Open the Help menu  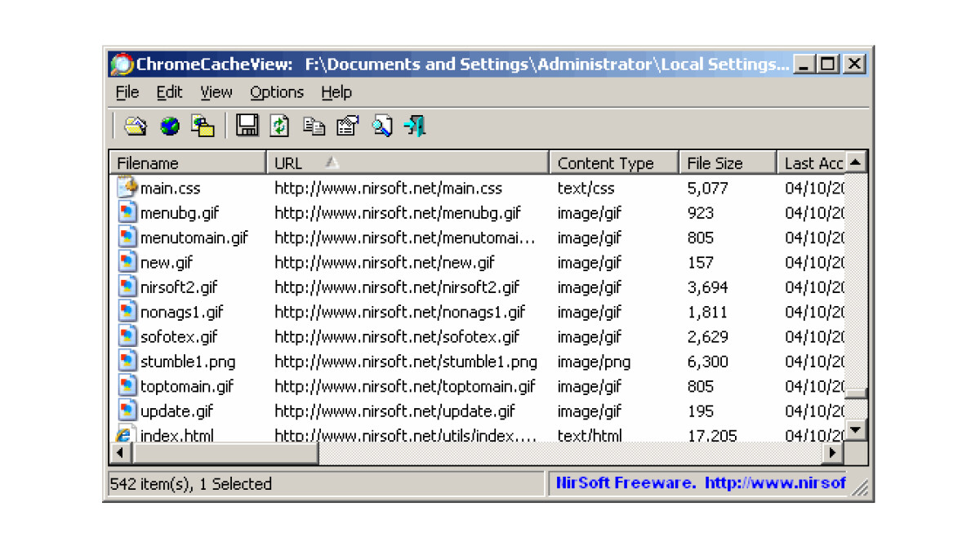point(336,92)
